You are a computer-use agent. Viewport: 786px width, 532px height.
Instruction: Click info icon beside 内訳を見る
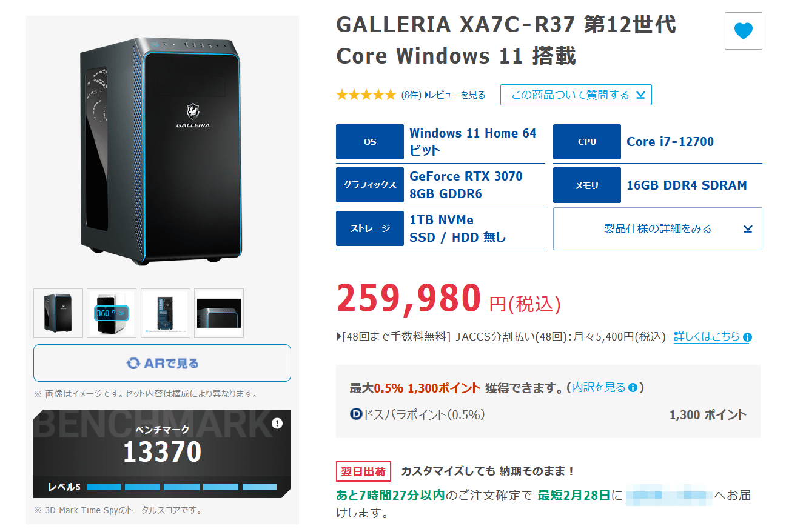tap(633, 388)
